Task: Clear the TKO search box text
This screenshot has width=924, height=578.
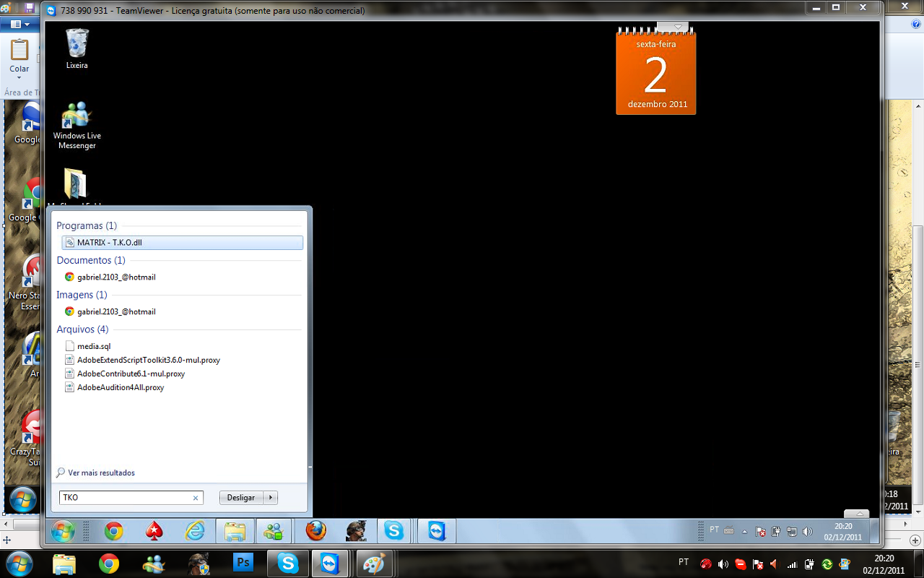Action: click(195, 498)
